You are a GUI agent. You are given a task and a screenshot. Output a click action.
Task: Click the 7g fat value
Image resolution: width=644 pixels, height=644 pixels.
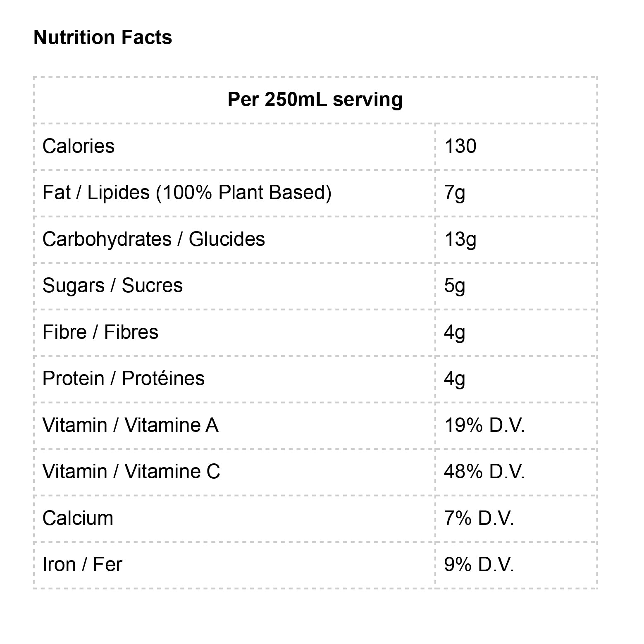[x=454, y=193]
